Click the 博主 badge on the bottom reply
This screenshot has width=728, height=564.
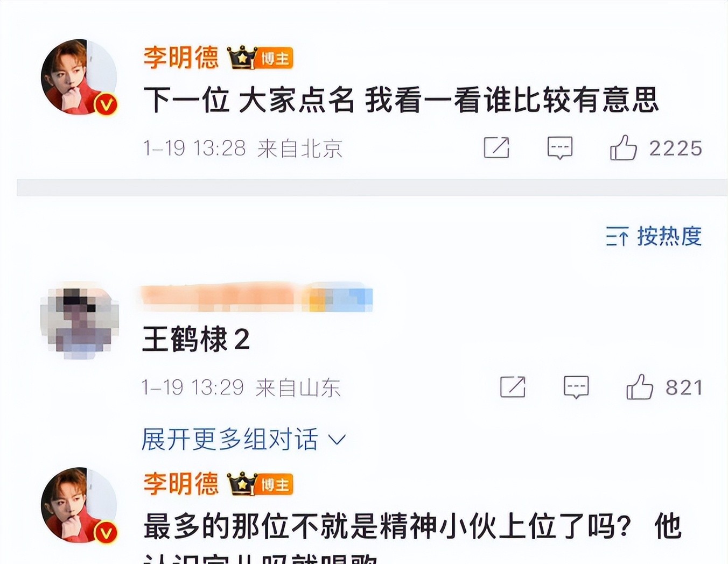click(275, 484)
